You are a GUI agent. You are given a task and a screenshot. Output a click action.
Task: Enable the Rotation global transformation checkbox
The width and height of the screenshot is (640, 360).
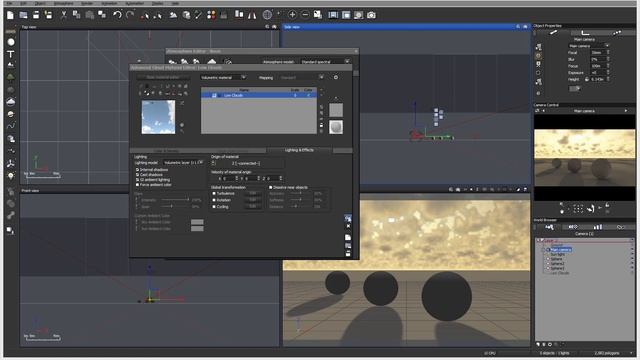pos(214,200)
